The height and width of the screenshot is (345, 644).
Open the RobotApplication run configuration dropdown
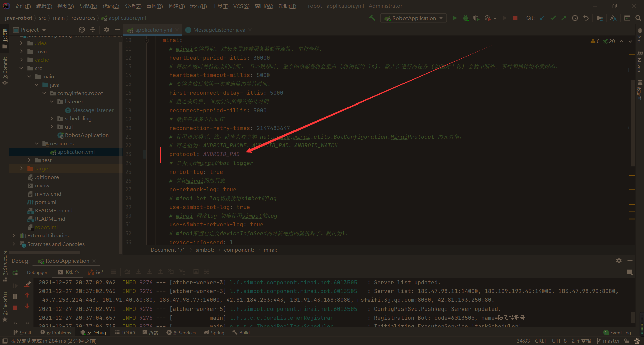pyautogui.click(x=414, y=18)
